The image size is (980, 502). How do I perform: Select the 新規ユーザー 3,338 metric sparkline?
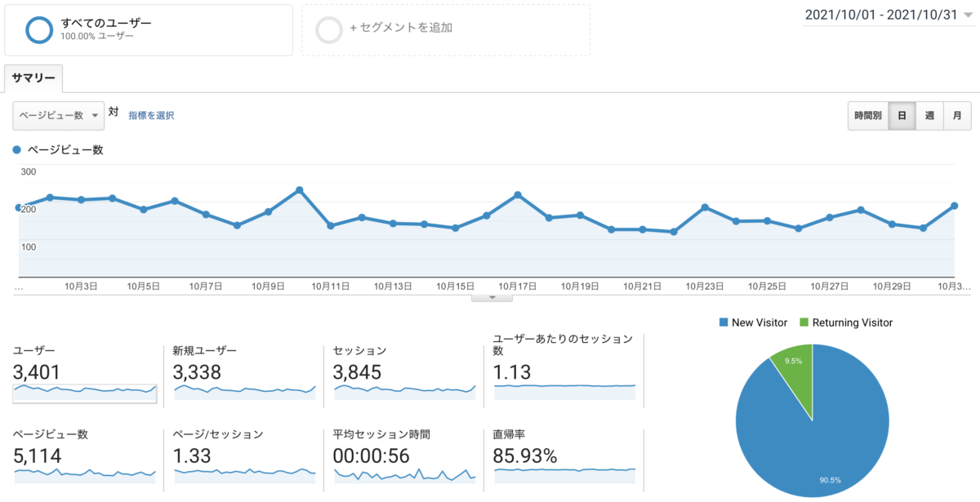click(244, 391)
